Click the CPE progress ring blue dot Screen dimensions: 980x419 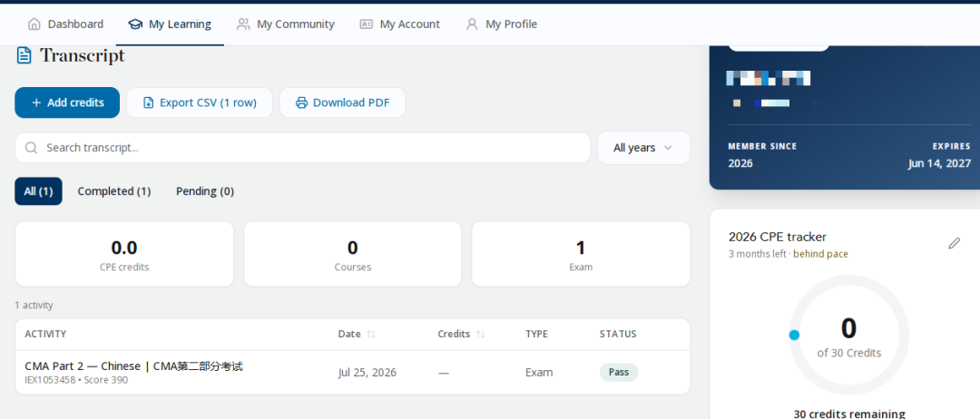click(794, 336)
